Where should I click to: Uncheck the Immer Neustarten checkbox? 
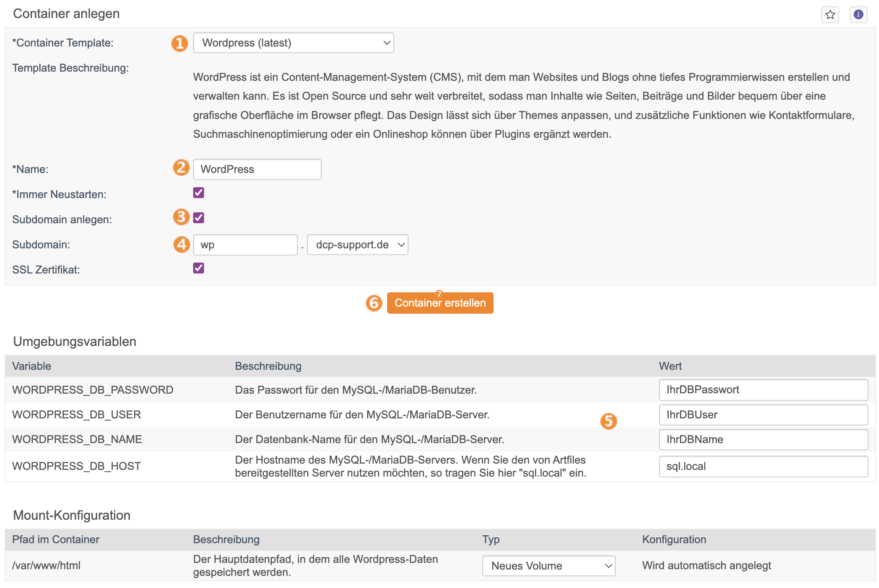(199, 193)
